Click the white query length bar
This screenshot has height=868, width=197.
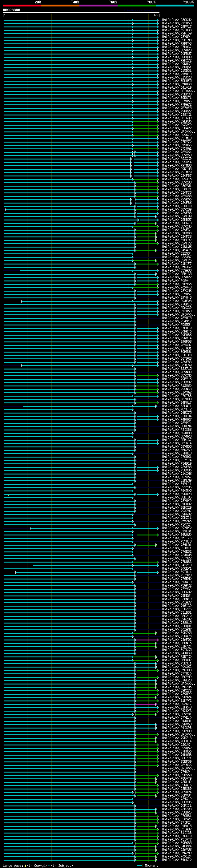[x=81, y=13]
